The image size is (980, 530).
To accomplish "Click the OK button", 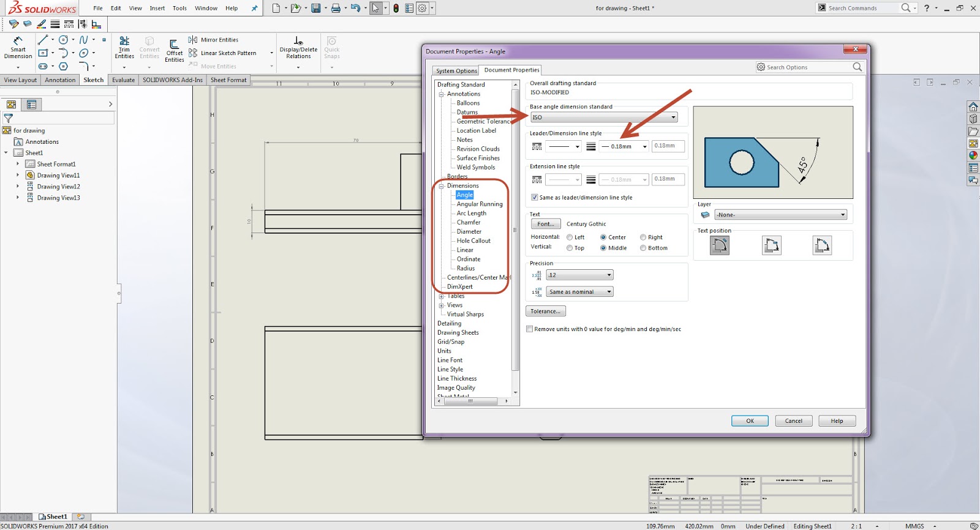I will coord(750,421).
